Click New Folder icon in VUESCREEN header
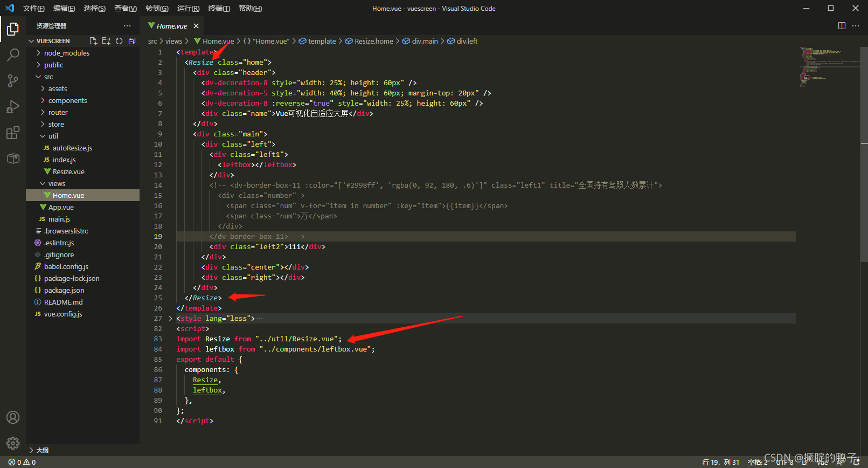Viewport: 868px width, 468px height. (106, 41)
